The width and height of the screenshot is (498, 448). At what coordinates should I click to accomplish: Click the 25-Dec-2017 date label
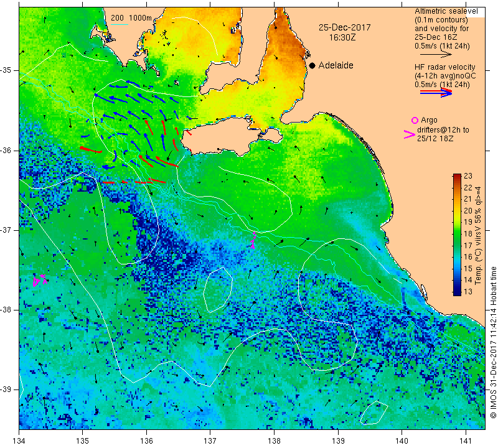345,27
